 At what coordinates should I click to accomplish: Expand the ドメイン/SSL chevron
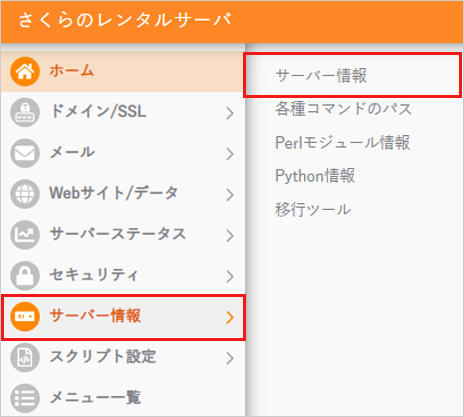pos(230,113)
